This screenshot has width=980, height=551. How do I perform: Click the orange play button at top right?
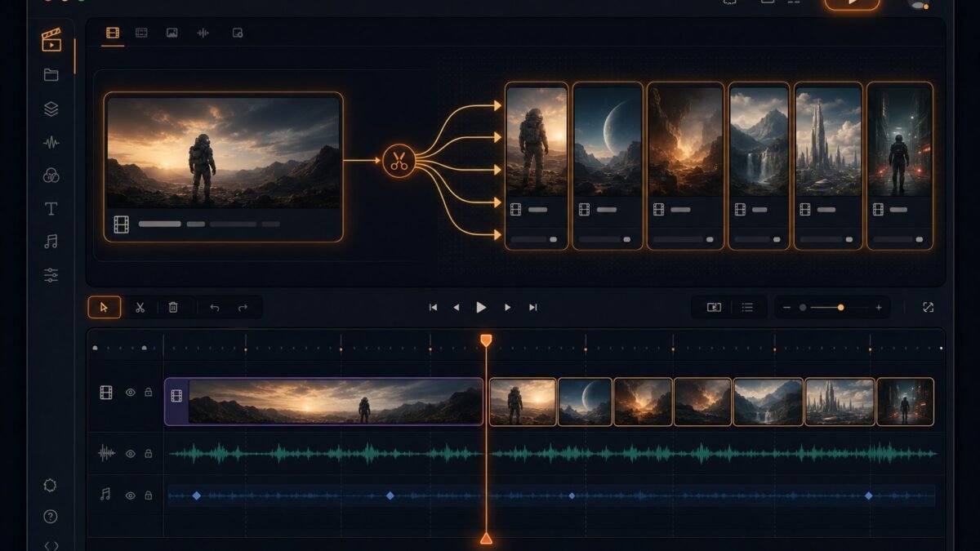(x=853, y=3)
